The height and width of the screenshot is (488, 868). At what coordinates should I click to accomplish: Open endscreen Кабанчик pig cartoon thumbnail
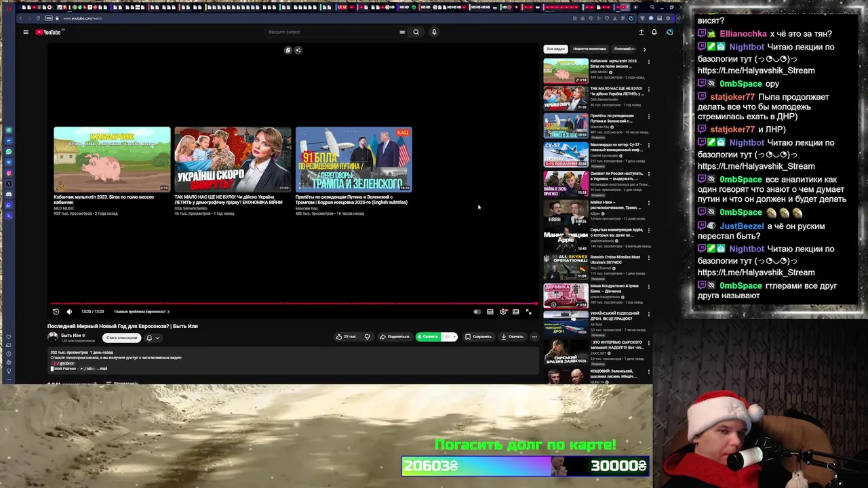click(x=112, y=159)
